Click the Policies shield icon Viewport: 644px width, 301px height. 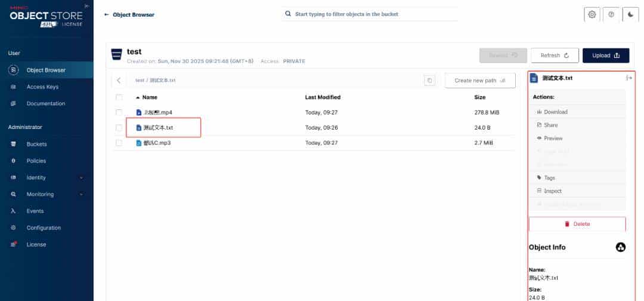14,161
